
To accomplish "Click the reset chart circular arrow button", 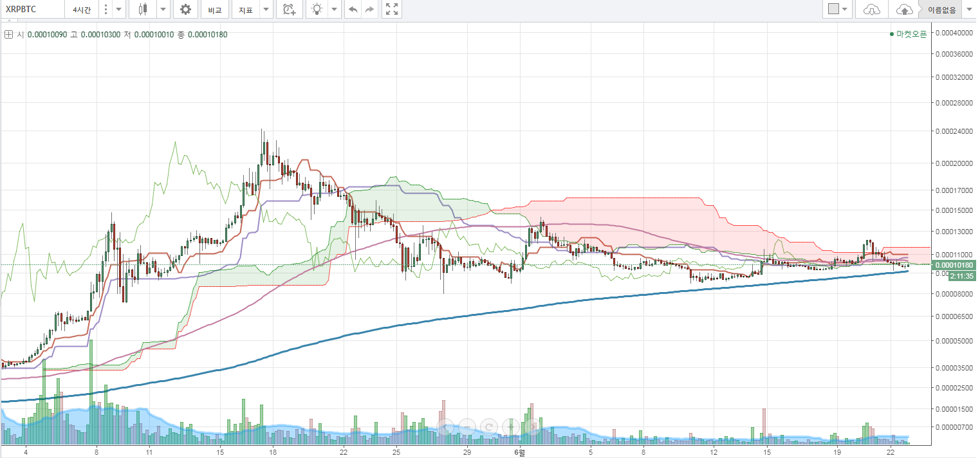I will 490,426.
